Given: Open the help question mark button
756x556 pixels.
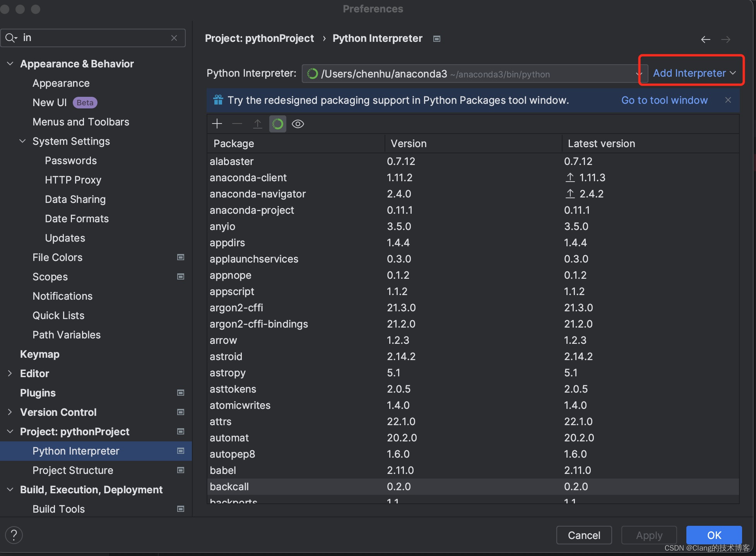Looking at the screenshot, I should point(14,535).
